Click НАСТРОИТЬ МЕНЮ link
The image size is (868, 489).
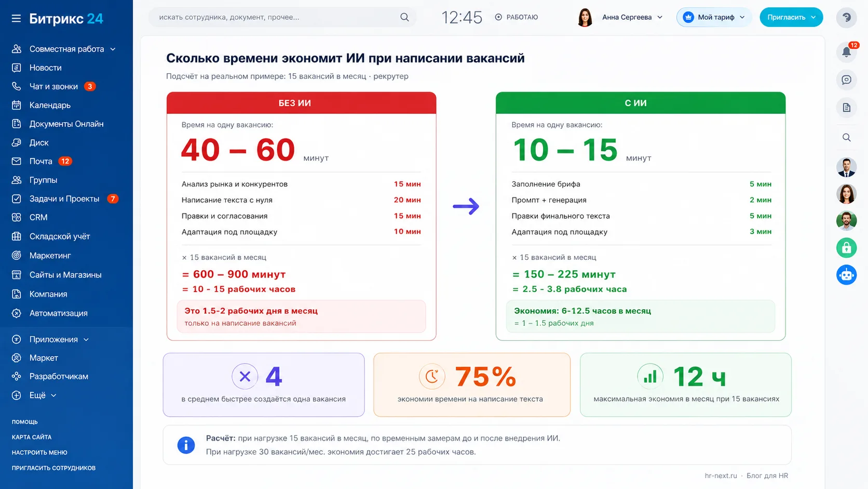[39, 453]
